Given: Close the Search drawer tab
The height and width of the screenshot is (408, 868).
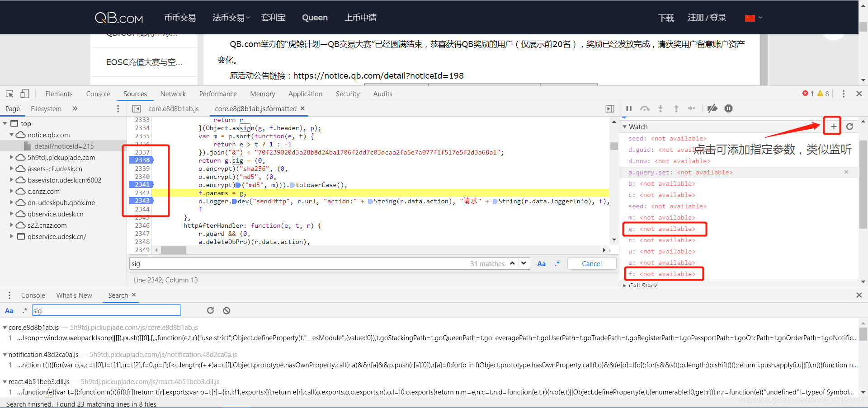Looking at the screenshot, I should click(x=134, y=295).
